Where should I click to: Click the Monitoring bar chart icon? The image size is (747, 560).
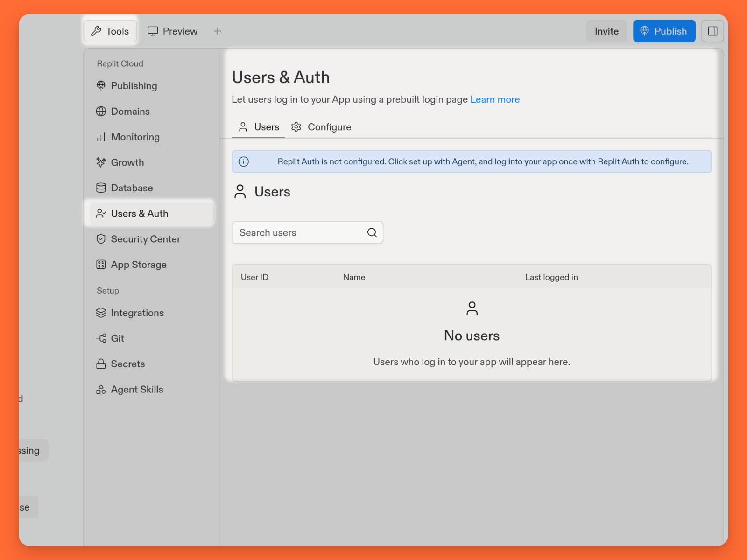(101, 137)
